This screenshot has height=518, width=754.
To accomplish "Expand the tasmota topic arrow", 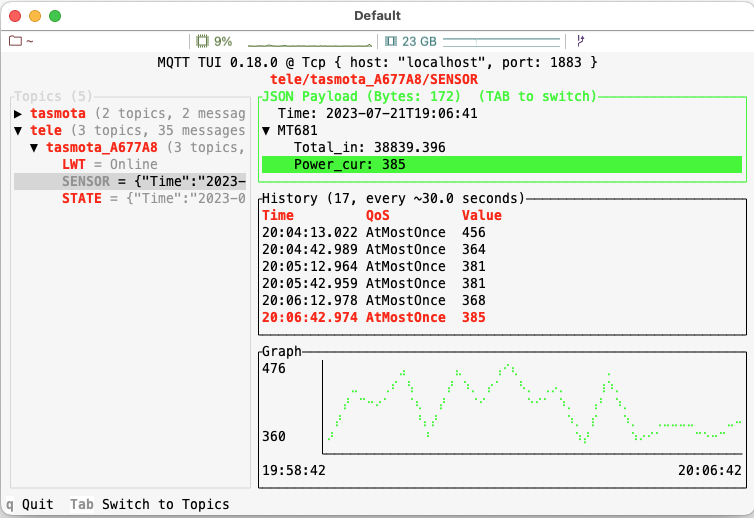I will tap(18, 114).
